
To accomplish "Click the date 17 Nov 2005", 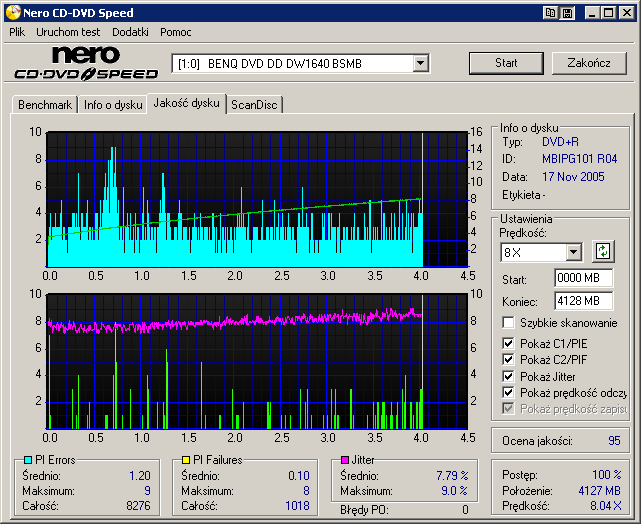I will (573, 177).
